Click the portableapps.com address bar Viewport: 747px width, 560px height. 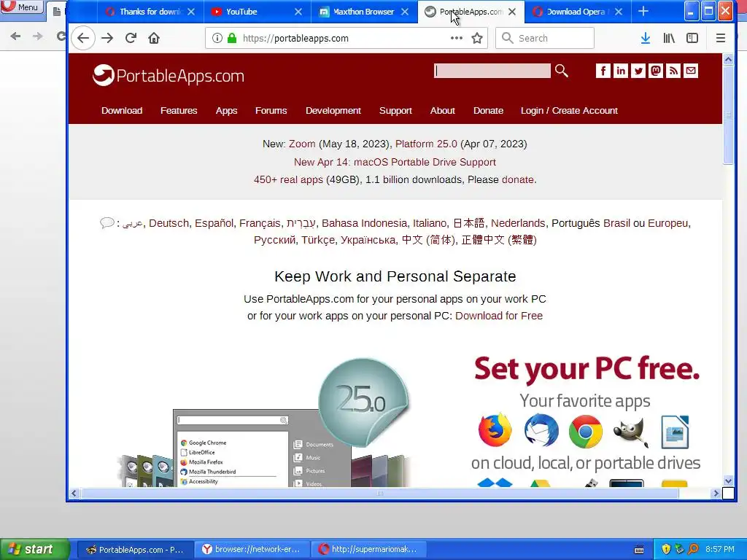345,38
